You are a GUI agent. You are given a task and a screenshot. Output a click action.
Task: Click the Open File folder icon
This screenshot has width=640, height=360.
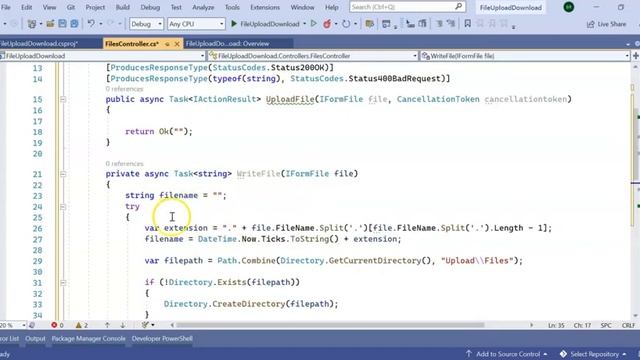coord(50,24)
